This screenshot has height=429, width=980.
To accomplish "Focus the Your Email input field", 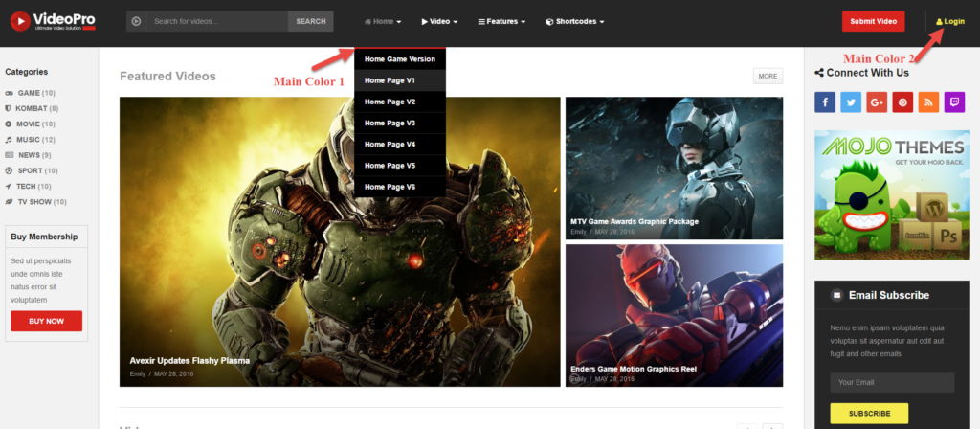I will click(x=892, y=382).
